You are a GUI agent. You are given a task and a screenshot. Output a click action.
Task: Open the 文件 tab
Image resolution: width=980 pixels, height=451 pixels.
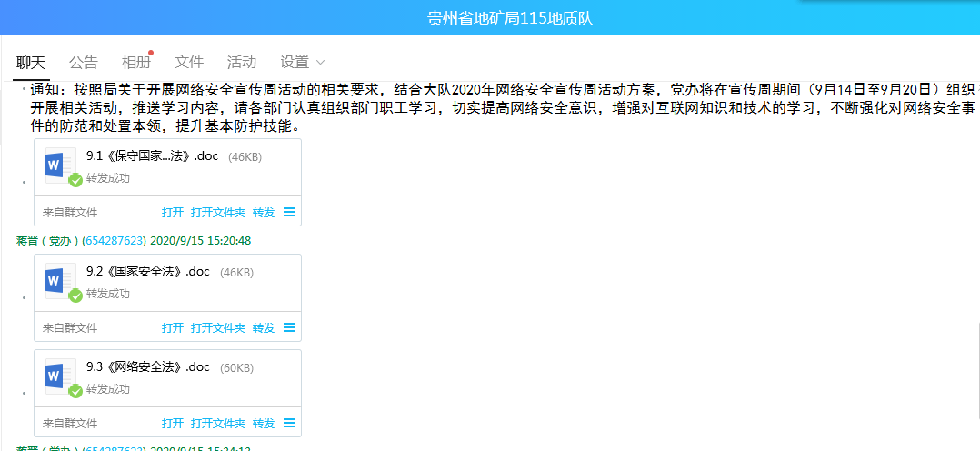[189, 62]
